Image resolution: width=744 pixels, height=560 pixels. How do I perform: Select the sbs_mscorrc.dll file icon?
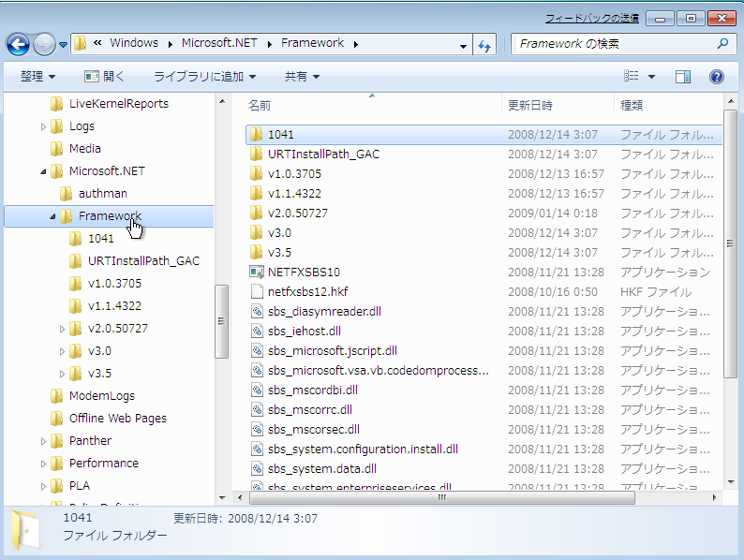[257, 409]
